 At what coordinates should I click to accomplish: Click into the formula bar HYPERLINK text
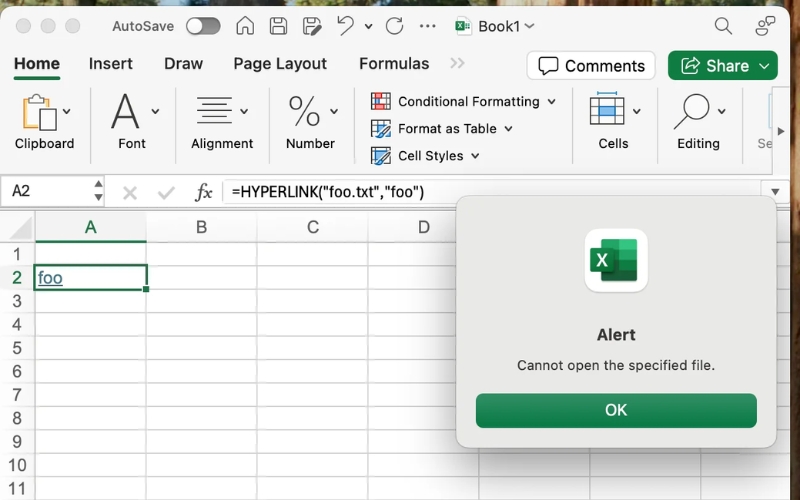click(328, 192)
